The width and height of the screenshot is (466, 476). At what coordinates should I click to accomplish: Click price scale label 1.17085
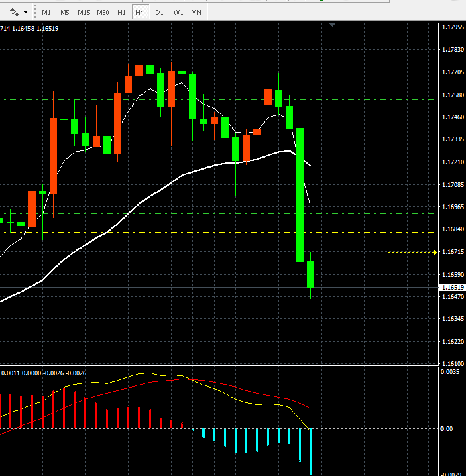click(453, 184)
